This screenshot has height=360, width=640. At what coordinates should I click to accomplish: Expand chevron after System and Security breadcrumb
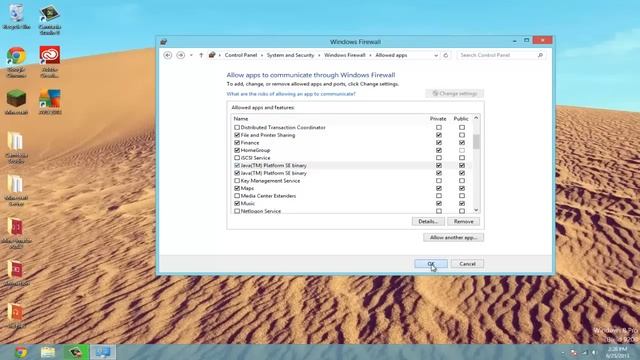319,55
